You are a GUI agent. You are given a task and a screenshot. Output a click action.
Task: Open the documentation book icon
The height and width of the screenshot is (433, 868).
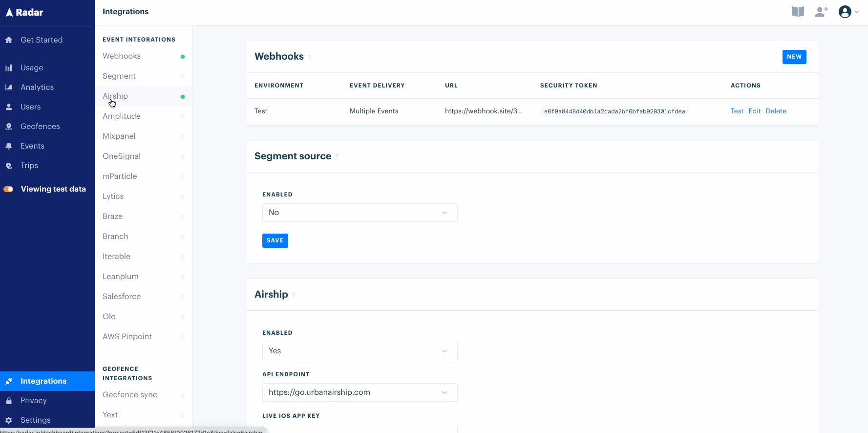pos(798,12)
